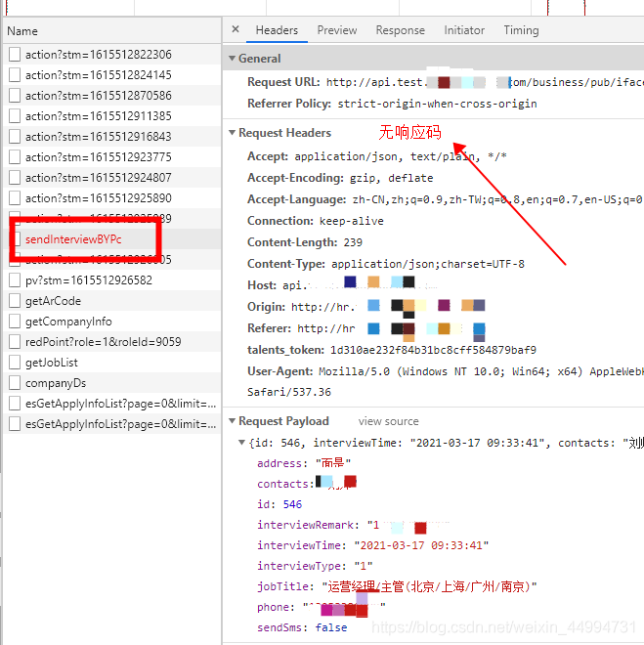The height and width of the screenshot is (645, 644).
Task: Open the Timing tab
Action: click(521, 30)
